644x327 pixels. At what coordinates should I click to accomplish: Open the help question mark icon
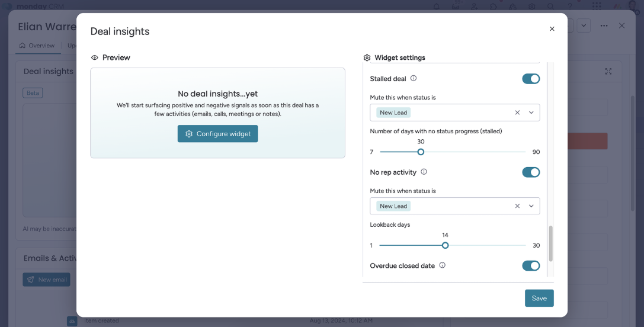tap(570, 6)
